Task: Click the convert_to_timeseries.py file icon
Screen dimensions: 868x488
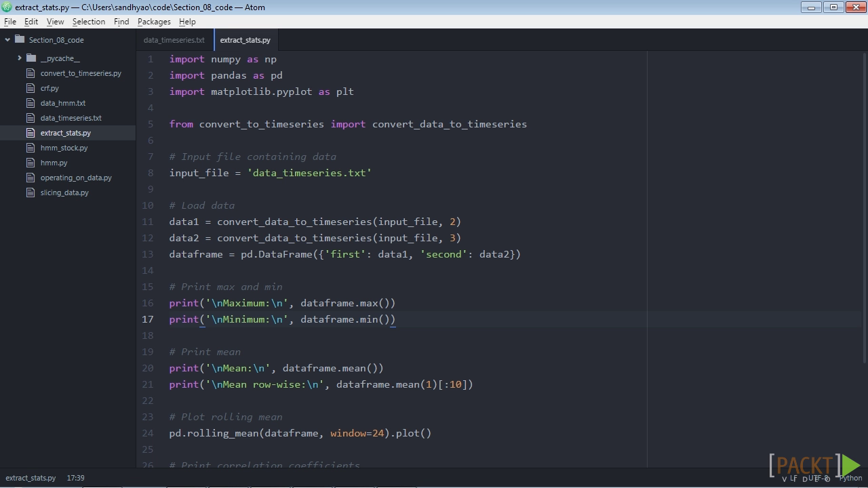Action: pyautogui.click(x=30, y=73)
